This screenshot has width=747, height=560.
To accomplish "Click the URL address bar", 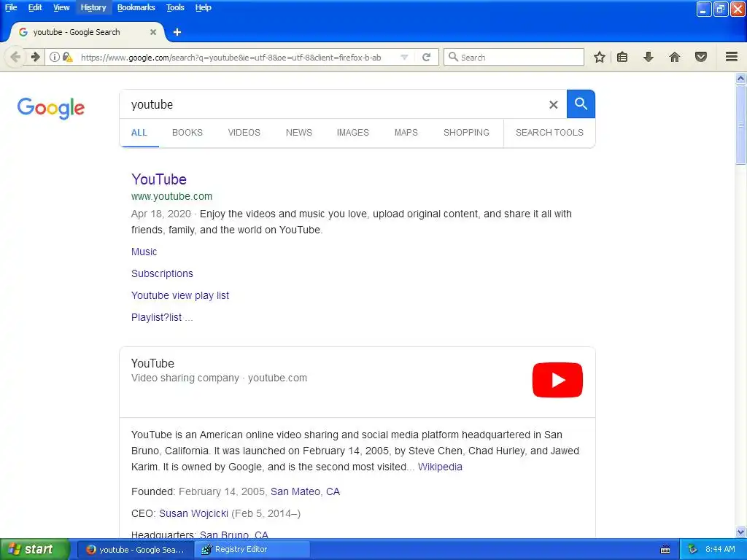I will tap(239, 57).
